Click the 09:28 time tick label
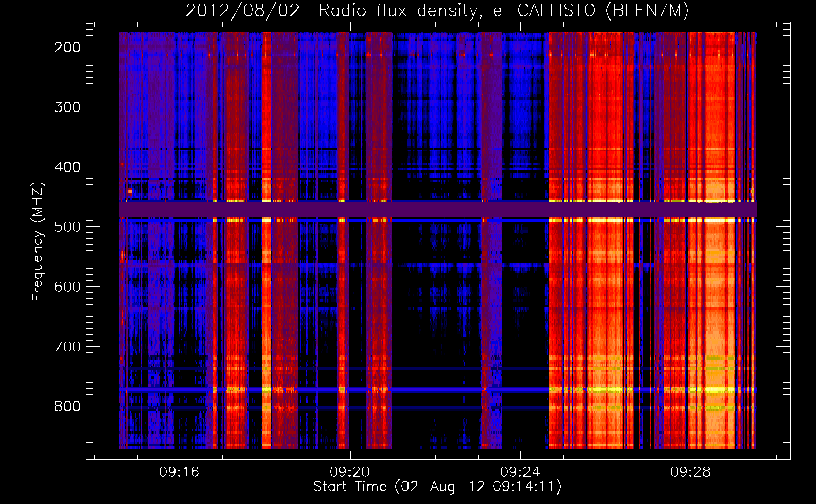This screenshot has width=816, height=504. tap(690, 472)
